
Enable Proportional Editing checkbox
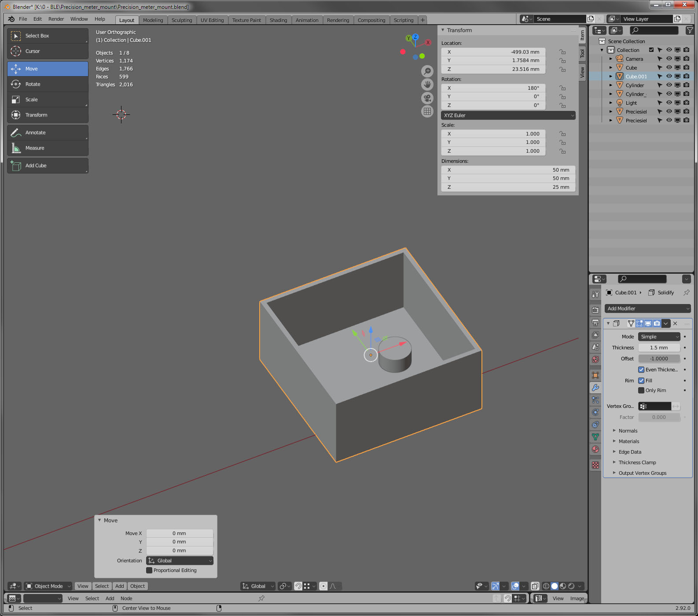(x=149, y=570)
